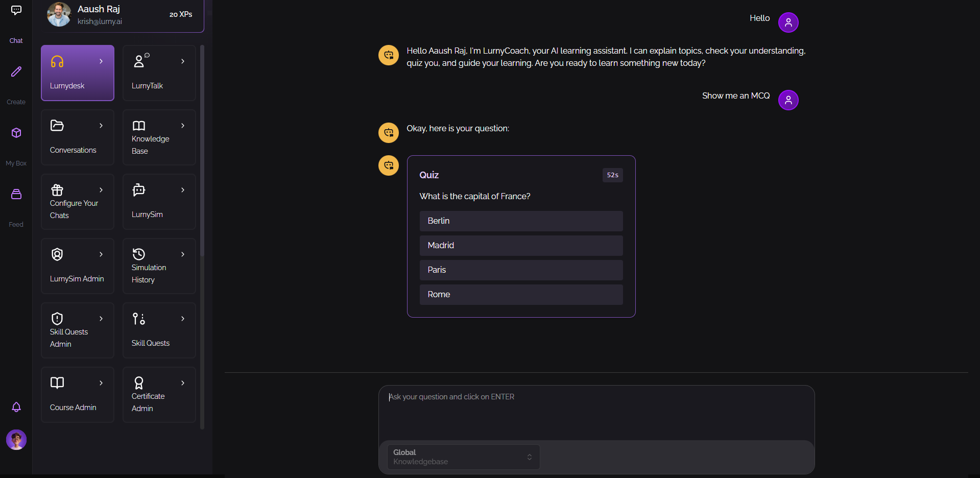Open Configure Your Chats
Image resolution: width=980 pixels, height=478 pixels.
(77, 202)
